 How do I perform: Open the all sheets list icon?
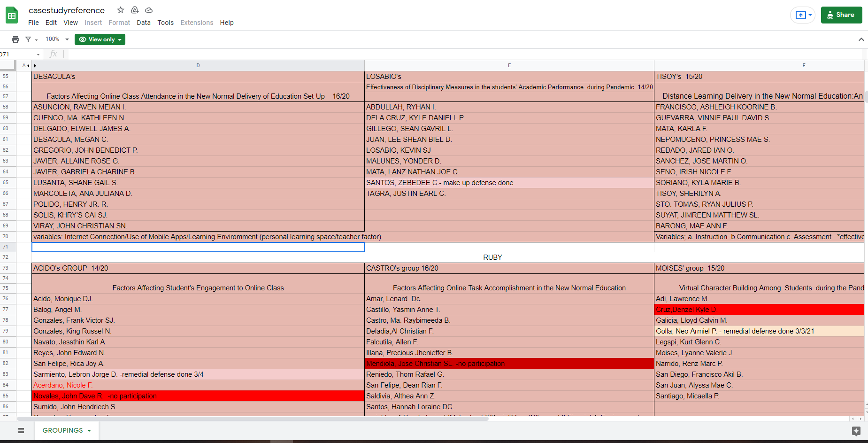pos(21,430)
